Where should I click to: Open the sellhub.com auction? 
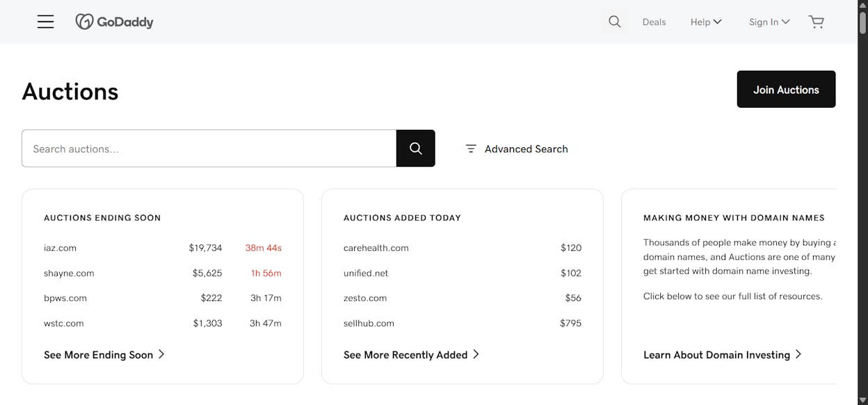tap(369, 323)
